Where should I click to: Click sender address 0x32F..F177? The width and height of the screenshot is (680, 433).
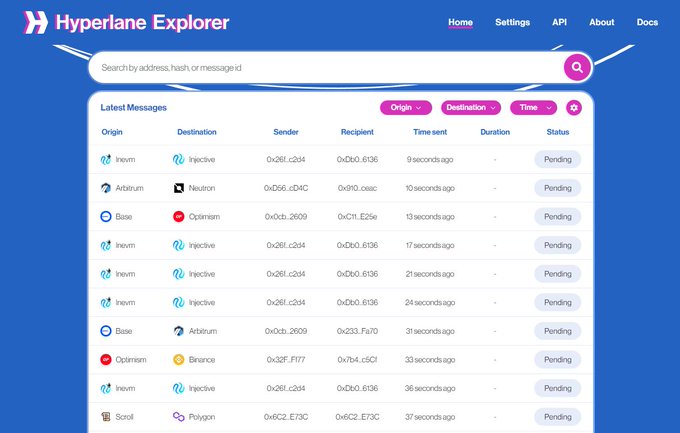coord(286,360)
